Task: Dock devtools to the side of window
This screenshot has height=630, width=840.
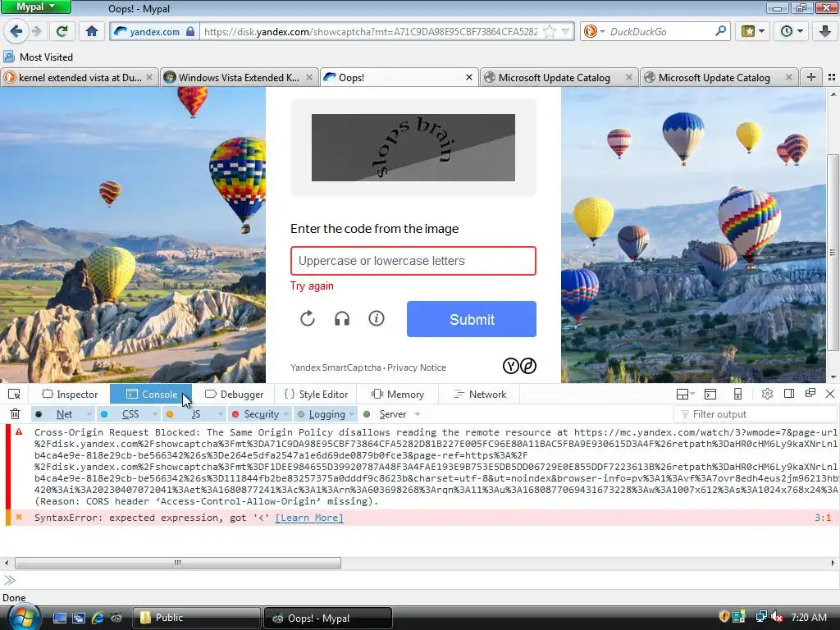Action: coord(788,394)
